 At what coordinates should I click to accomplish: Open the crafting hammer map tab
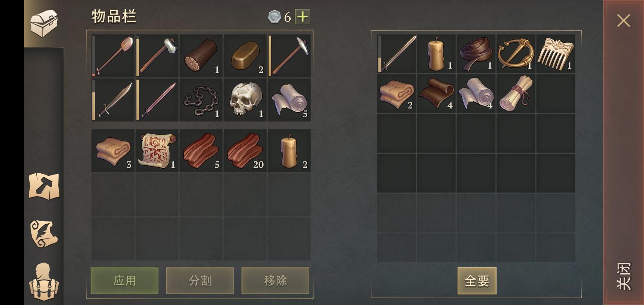pyautogui.click(x=44, y=186)
